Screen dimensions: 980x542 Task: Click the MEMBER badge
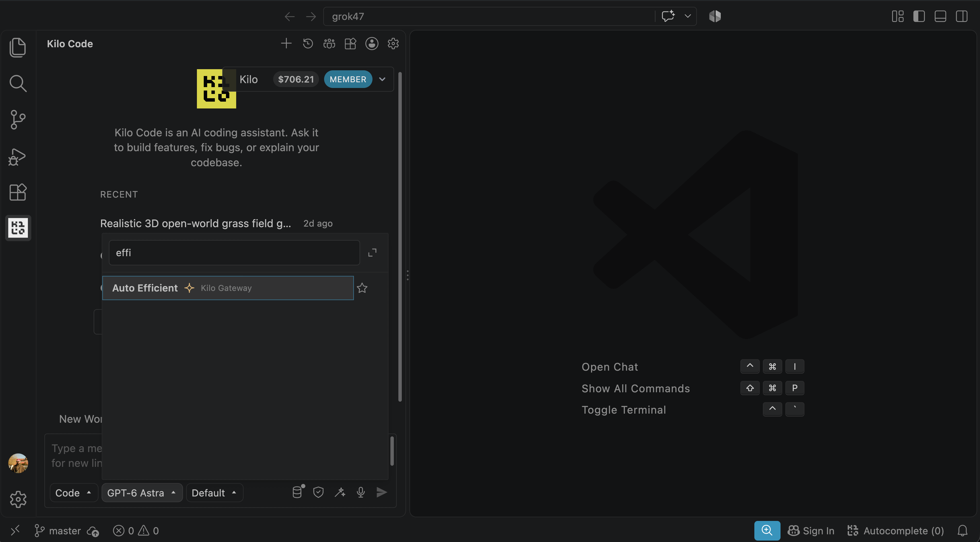point(348,79)
